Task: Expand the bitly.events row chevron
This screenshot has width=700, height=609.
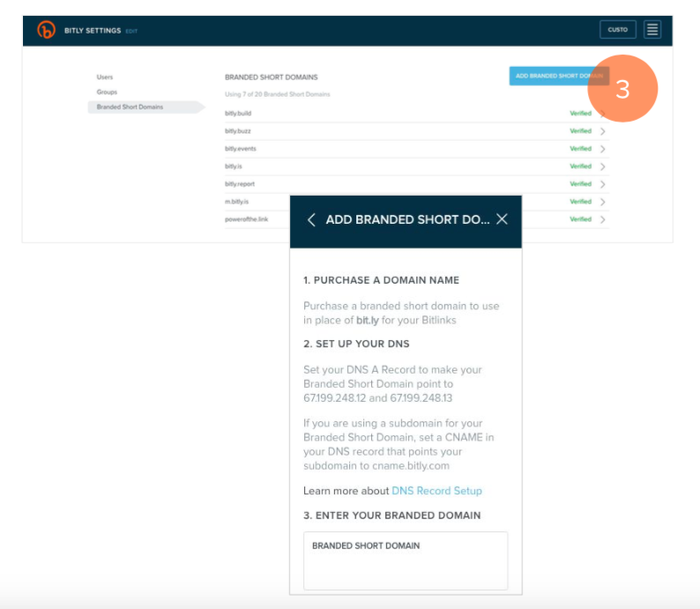Action: point(602,149)
